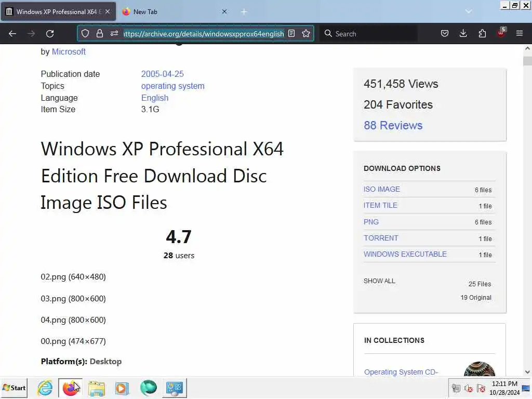This screenshot has width=532, height=399.
Task: Click the 04.png (800×600) text
Action: (x=73, y=320)
